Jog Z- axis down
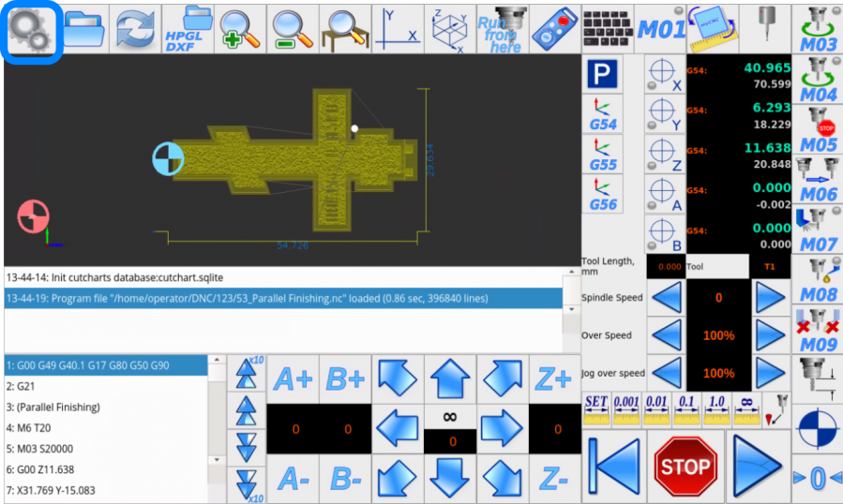843x504 pixels. tap(555, 478)
